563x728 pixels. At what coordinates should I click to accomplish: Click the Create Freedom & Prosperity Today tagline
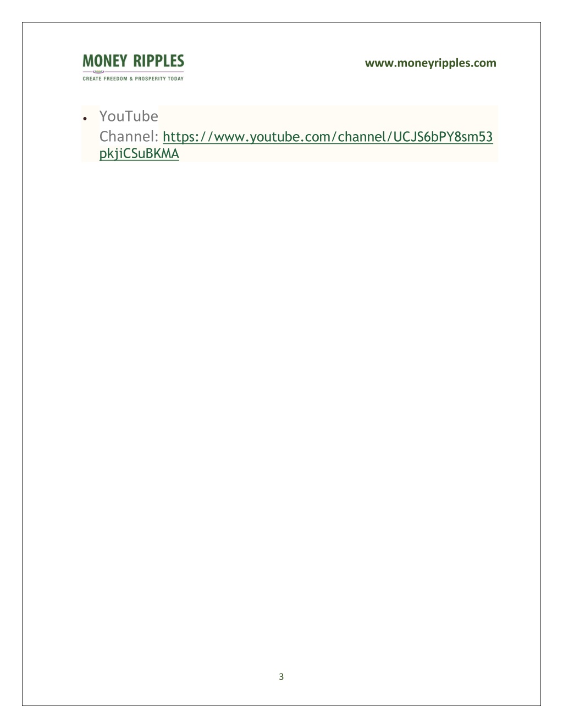pos(133,79)
